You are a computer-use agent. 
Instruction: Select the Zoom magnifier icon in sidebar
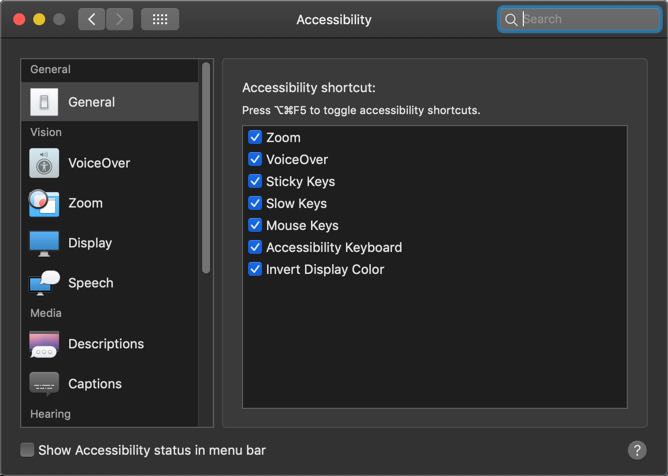coord(44,203)
